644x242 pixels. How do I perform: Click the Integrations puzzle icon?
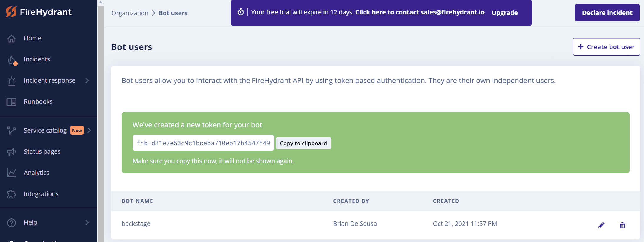[x=11, y=194]
